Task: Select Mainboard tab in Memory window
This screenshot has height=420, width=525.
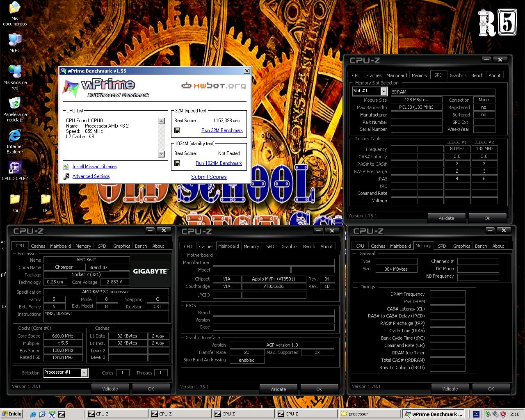Action: [x=400, y=246]
